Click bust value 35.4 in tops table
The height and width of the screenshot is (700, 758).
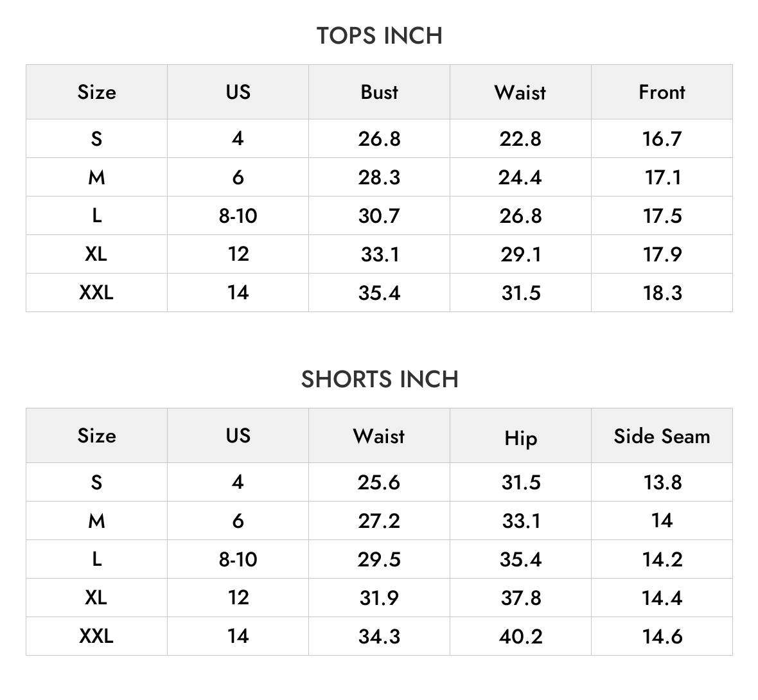380,293
